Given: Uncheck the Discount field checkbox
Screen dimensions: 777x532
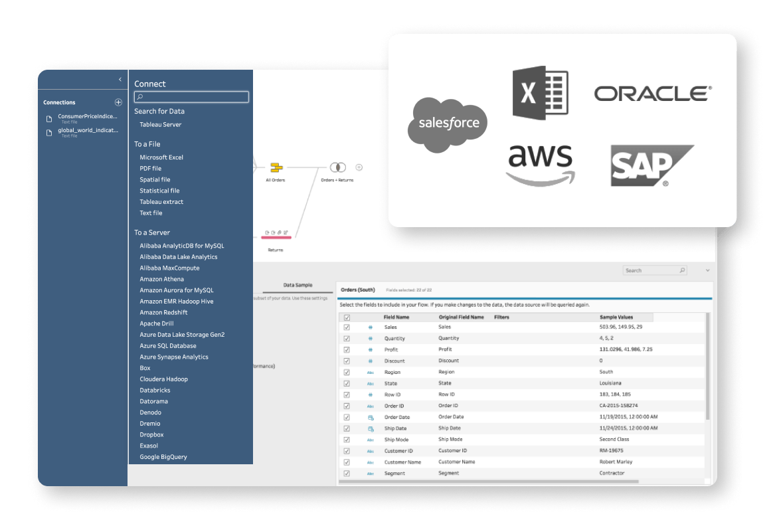Looking at the screenshot, I should [347, 361].
